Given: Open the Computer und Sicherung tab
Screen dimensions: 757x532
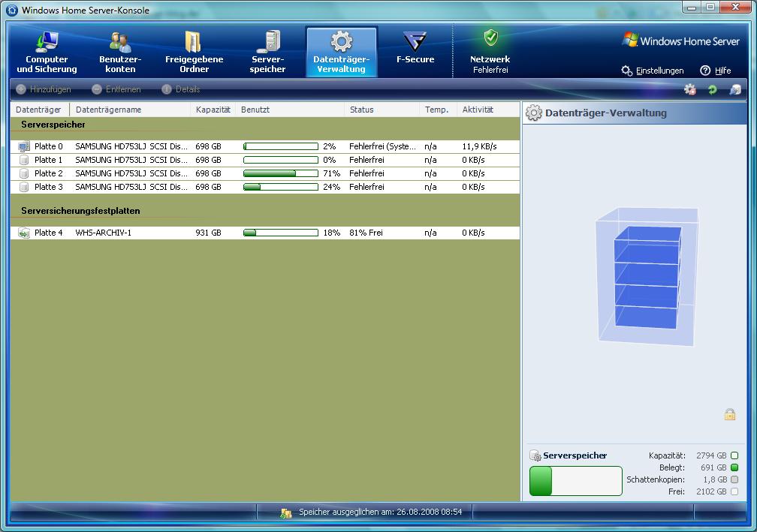Looking at the screenshot, I should point(47,52).
